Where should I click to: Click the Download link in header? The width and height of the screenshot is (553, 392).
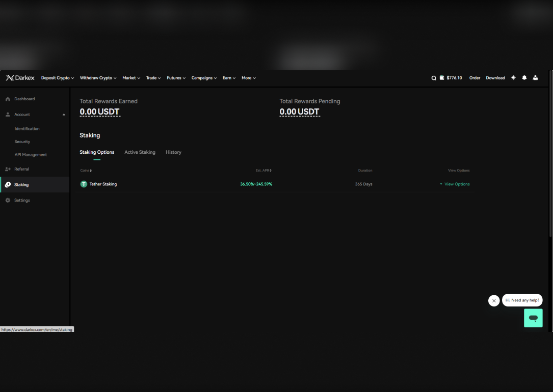[x=495, y=78]
